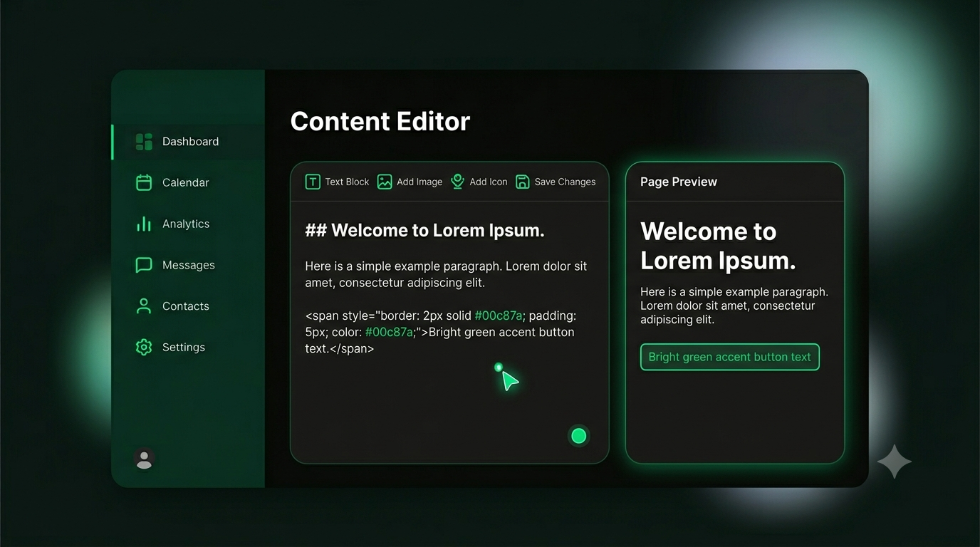Click the round green button in editor corner

click(x=579, y=436)
